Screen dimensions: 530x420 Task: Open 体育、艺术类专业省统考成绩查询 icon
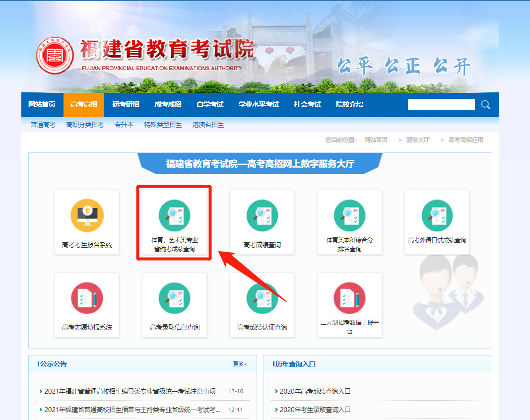tap(174, 215)
